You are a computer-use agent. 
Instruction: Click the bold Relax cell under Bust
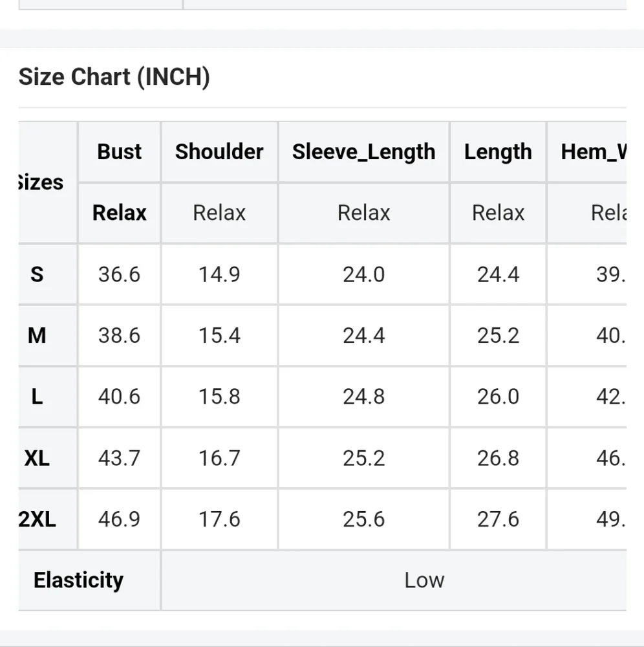coord(120,213)
